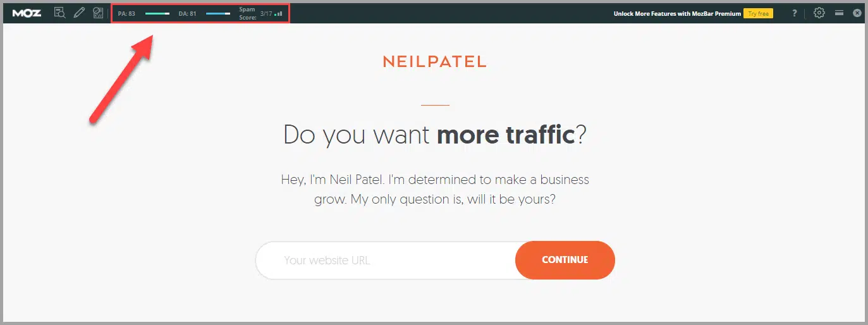Open the keyword page optimization icon
The image size is (868, 325).
(98, 13)
